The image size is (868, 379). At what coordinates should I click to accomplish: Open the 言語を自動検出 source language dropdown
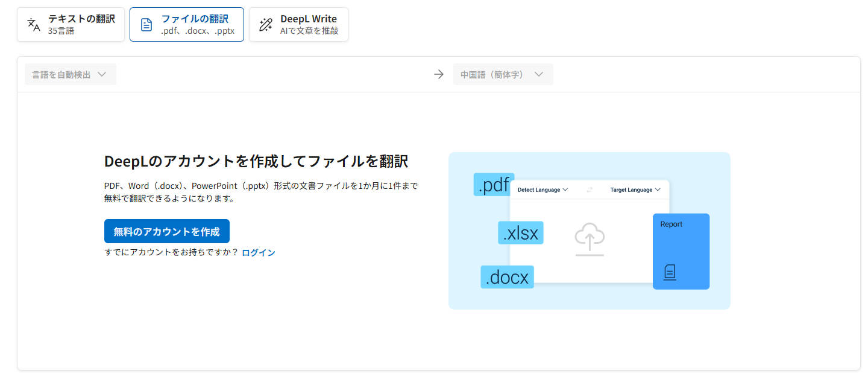[71, 74]
